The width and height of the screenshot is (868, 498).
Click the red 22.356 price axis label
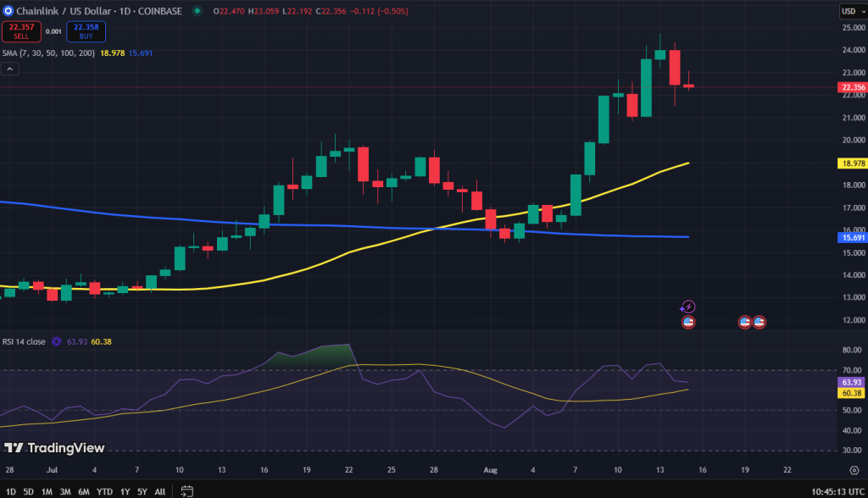(853, 87)
